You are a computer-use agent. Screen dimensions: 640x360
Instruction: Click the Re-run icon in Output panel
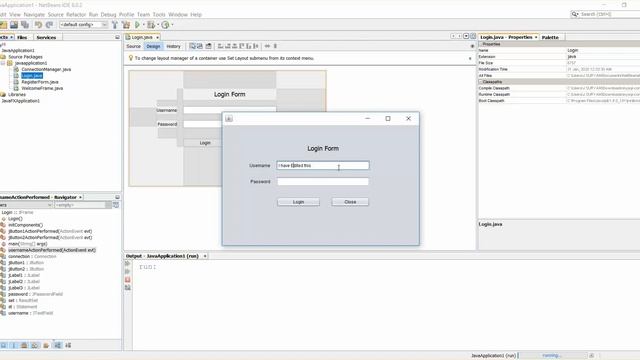pyautogui.click(x=128, y=263)
